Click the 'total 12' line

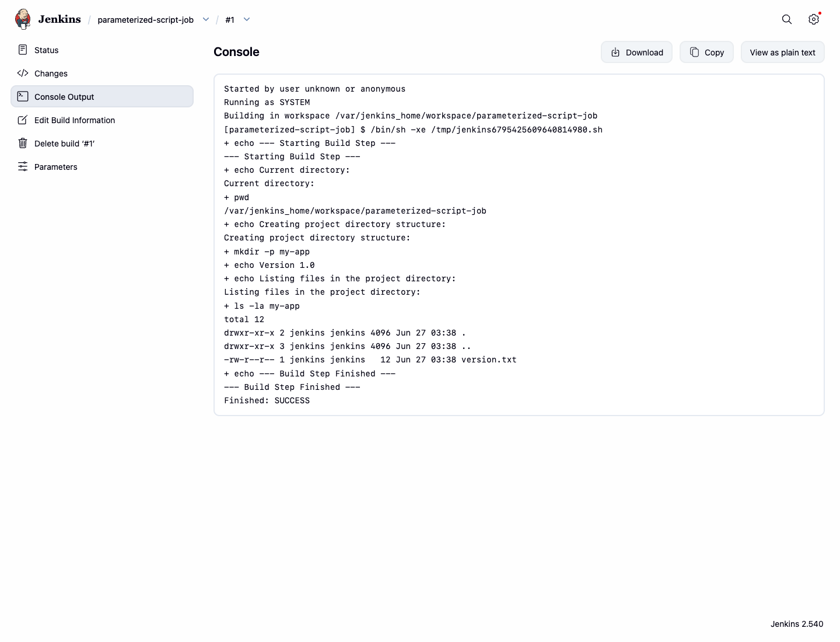pos(244,319)
